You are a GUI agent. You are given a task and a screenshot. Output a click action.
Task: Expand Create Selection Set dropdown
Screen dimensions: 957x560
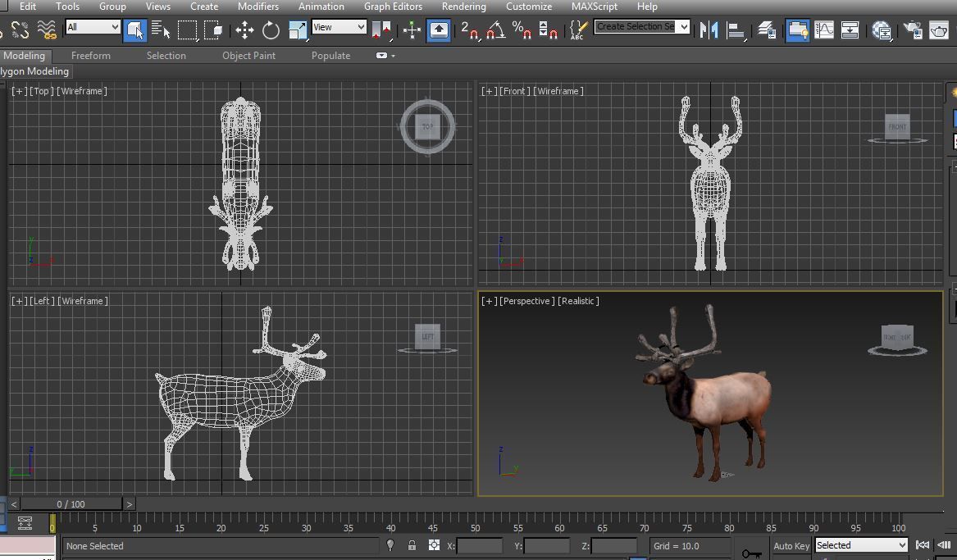click(x=684, y=26)
